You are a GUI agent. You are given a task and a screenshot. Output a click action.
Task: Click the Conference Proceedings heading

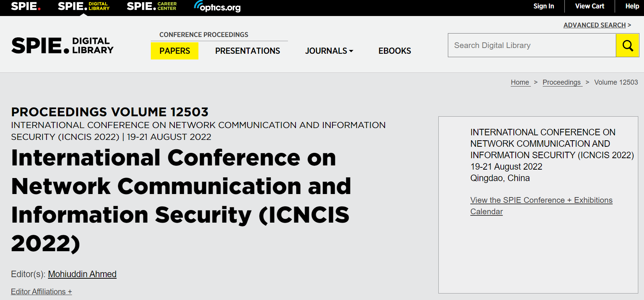click(204, 35)
